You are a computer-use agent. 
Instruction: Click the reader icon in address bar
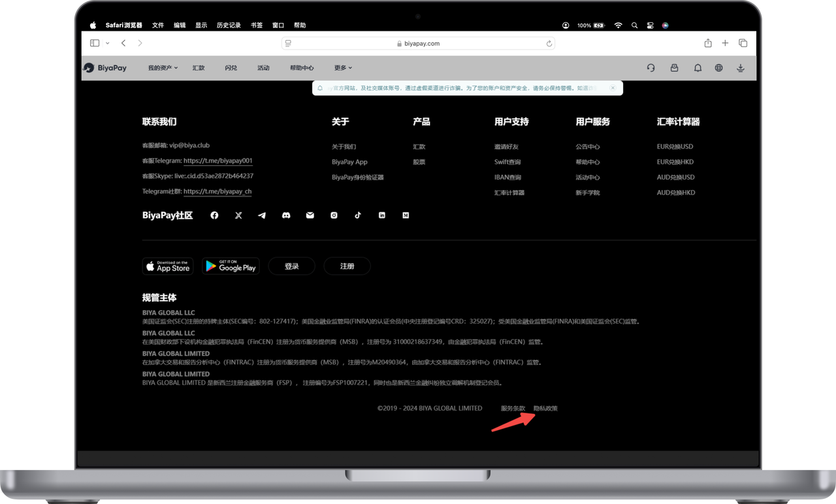288,44
